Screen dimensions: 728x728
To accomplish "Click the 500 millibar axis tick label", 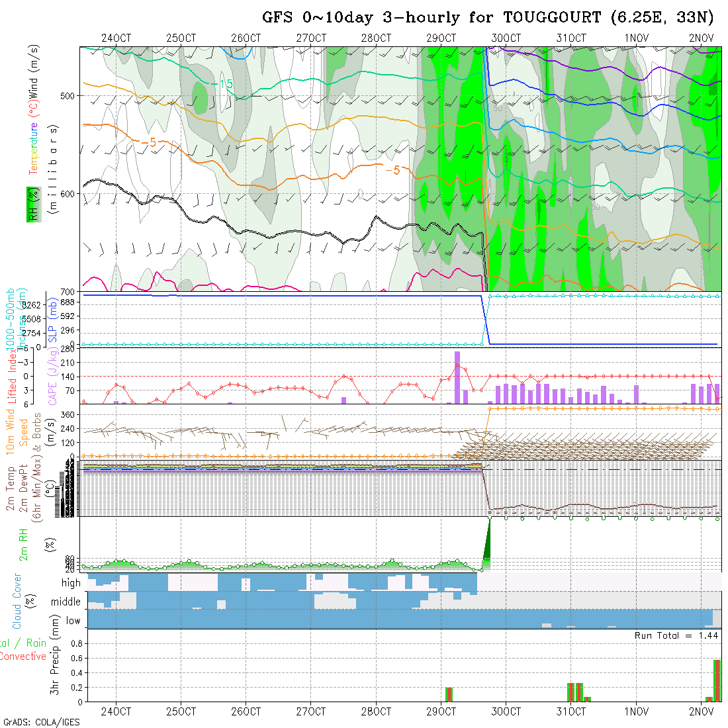I will pos(68,96).
